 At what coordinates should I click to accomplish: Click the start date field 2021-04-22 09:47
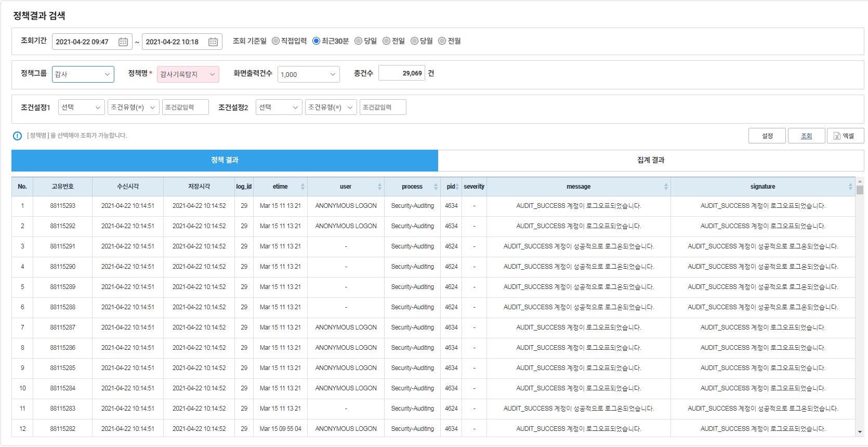coord(93,42)
